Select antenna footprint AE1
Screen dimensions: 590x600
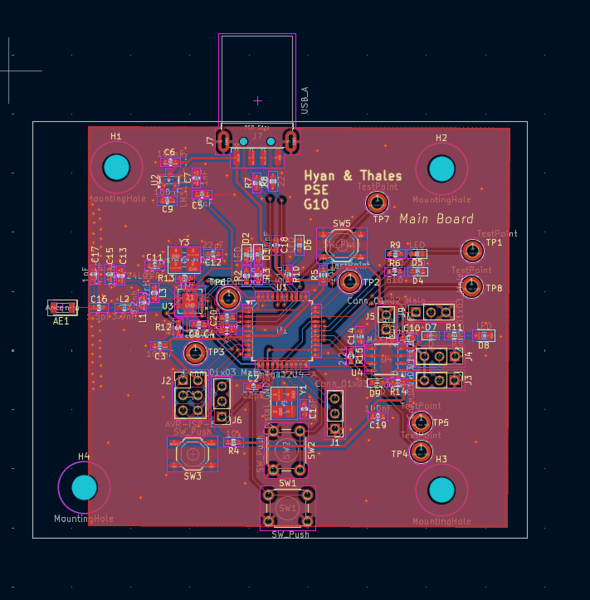tap(62, 307)
